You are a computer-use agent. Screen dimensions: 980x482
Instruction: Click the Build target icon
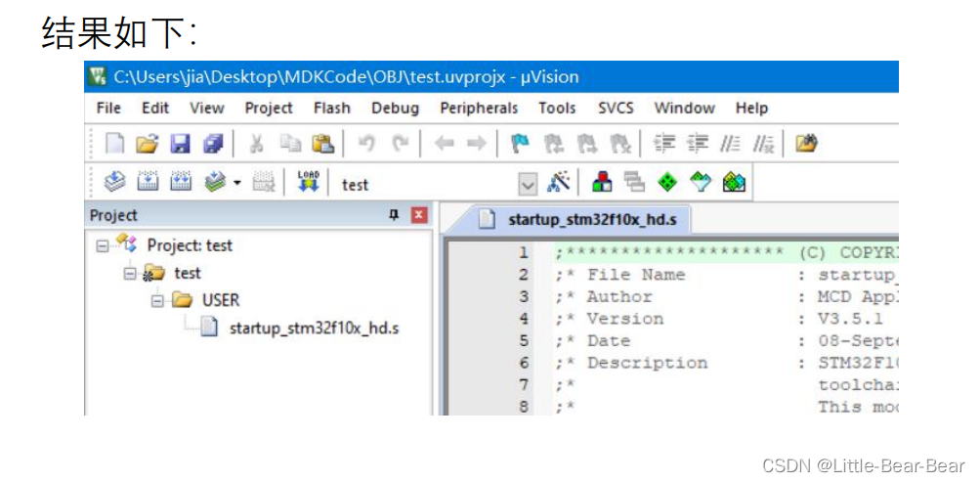tap(148, 183)
